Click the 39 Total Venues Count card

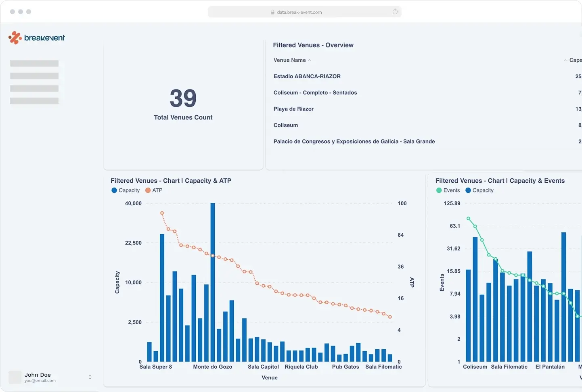(183, 105)
